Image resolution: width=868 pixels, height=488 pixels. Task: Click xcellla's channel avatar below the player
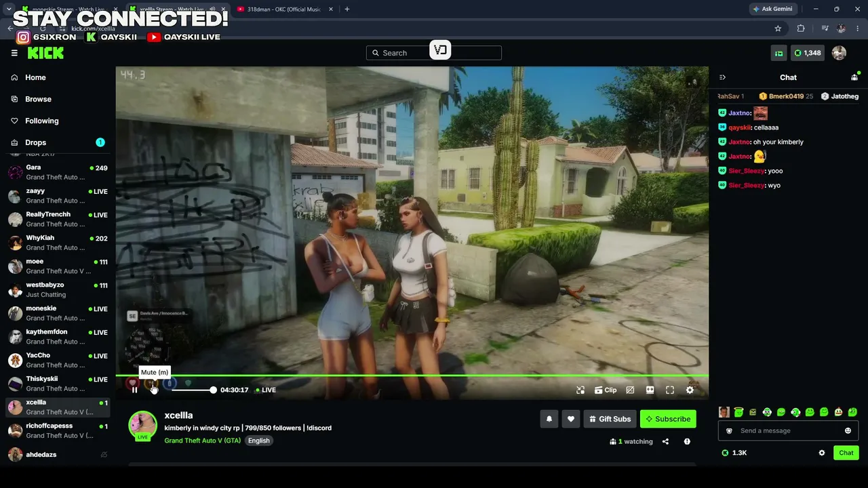142,425
